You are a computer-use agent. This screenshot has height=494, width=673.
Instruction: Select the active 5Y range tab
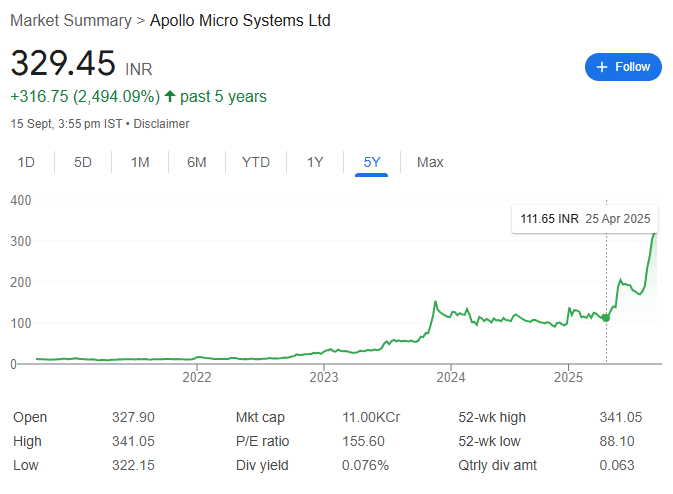[372, 162]
